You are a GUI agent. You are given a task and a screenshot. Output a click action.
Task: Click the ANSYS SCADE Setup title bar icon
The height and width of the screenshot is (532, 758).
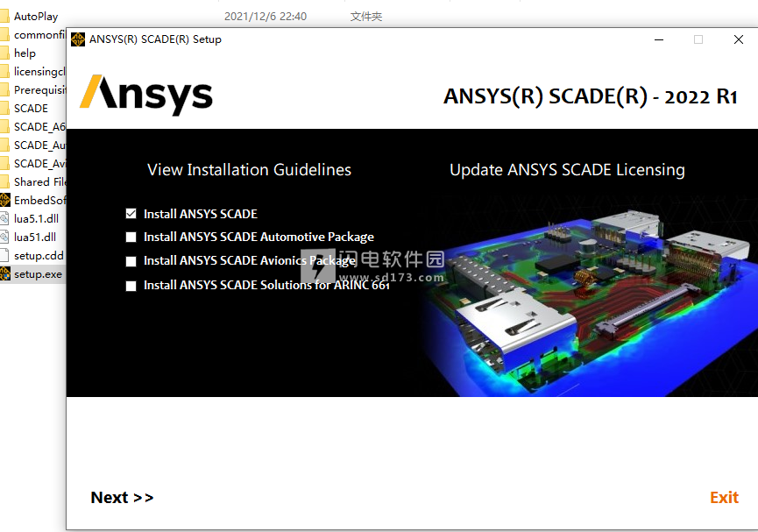point(78,39)
